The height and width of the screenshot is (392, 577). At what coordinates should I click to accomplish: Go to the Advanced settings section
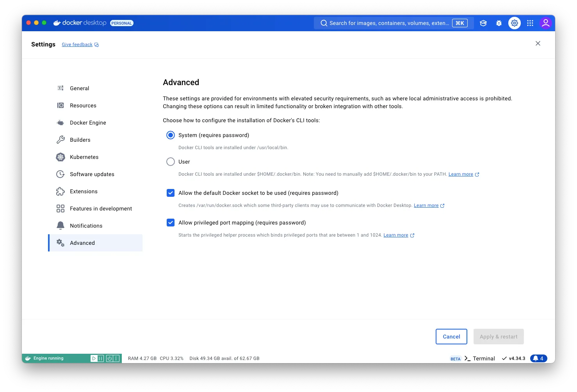tap(95, 243)
